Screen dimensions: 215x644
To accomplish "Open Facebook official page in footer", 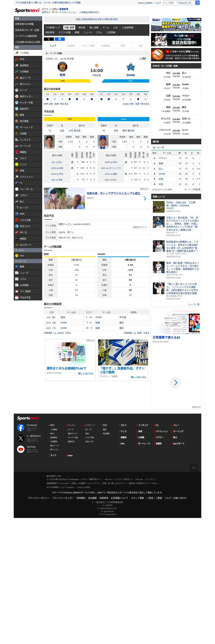I will click(x=21, y=427).
